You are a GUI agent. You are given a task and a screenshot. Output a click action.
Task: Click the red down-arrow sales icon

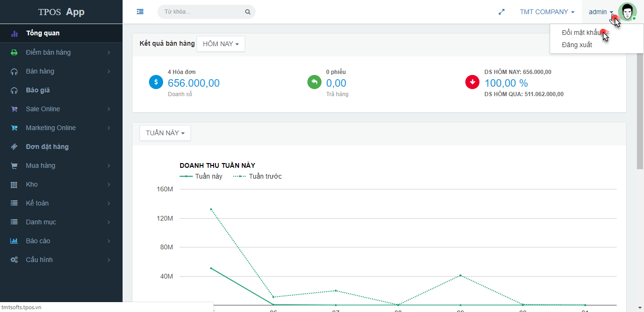(x=472, y=82)
